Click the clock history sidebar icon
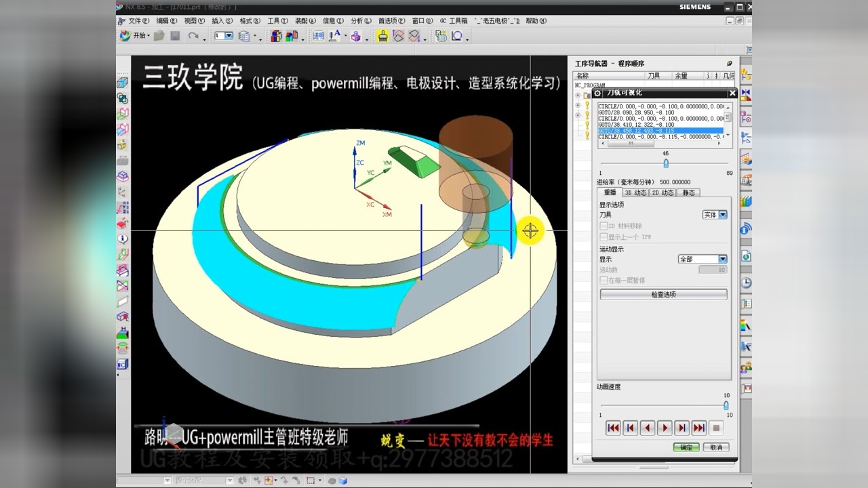 tap(746, 283)
